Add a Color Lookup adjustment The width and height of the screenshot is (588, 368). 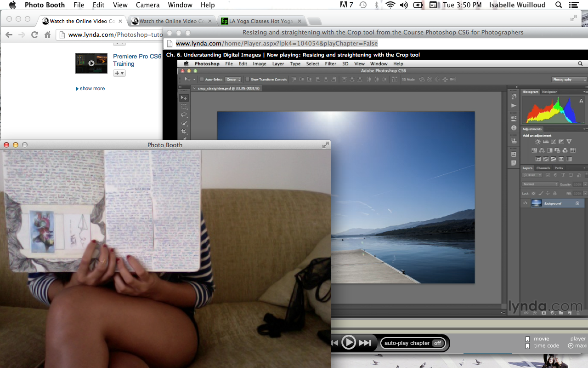(x=573, y=150)
